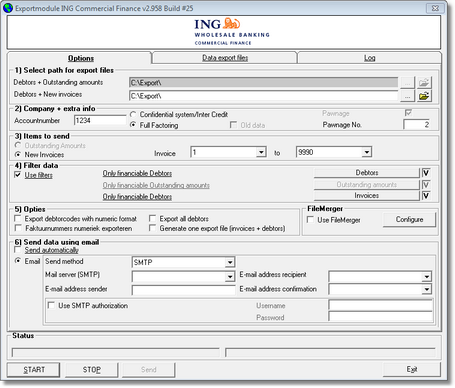Click the Accountnumber input field
Image resolution: width=455 pixels, height=388 pixels.
click(100, 120)
